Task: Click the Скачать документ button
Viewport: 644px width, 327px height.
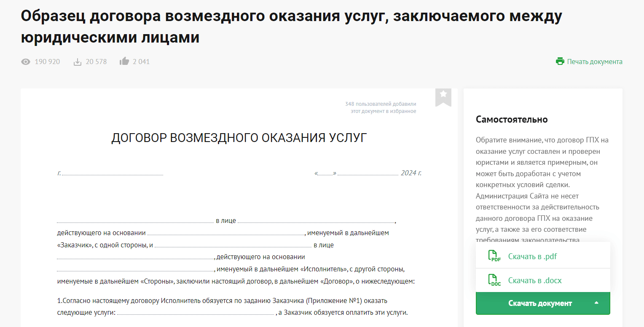Action: coord(543,303)
